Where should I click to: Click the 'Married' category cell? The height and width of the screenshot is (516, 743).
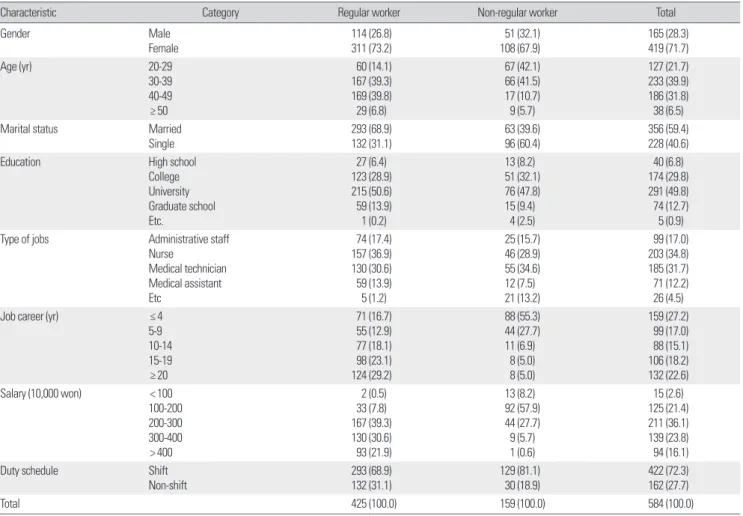pos(165,129)
